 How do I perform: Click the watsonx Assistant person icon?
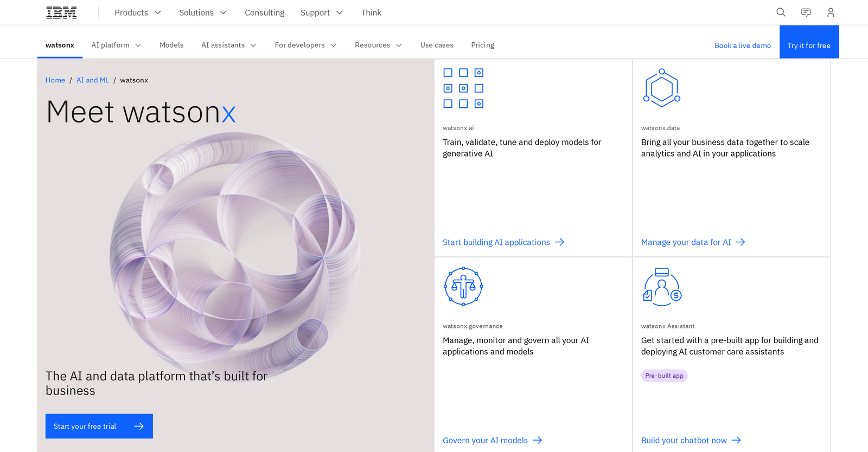[662, 287]
